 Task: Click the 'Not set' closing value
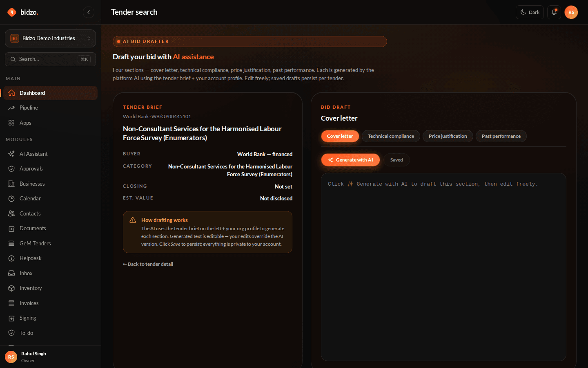coord(283,186)
